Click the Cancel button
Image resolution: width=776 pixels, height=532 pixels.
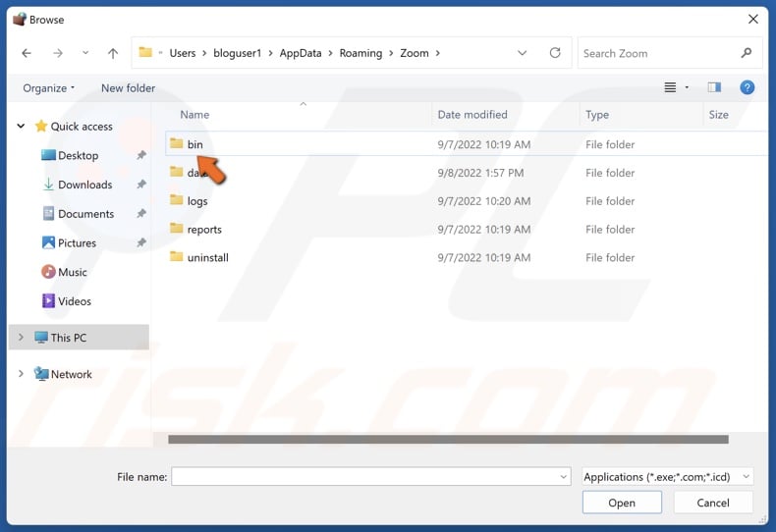(x=712, y=503)
